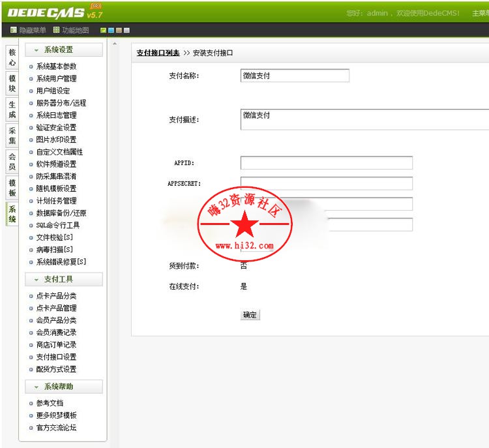This screenshot has height=448, width=489.
Task: Go to 支付接口设置 in the sidebar
Action: 56,357
